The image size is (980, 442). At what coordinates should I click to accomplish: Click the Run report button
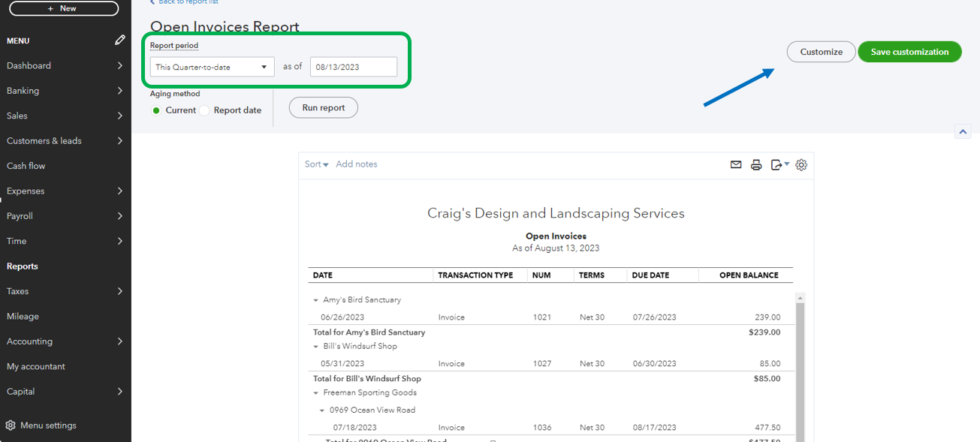[x=323, y=108]
